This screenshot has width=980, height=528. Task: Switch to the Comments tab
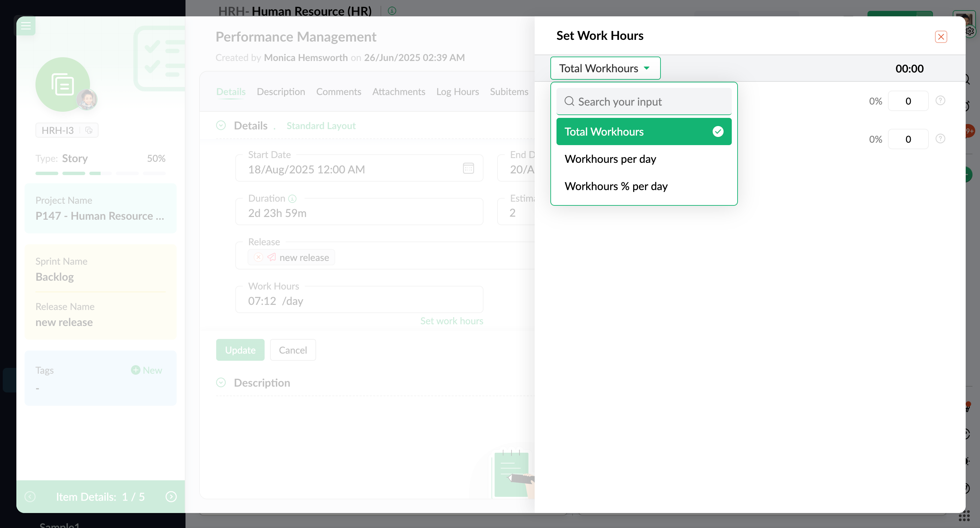[x=338, y=92]
